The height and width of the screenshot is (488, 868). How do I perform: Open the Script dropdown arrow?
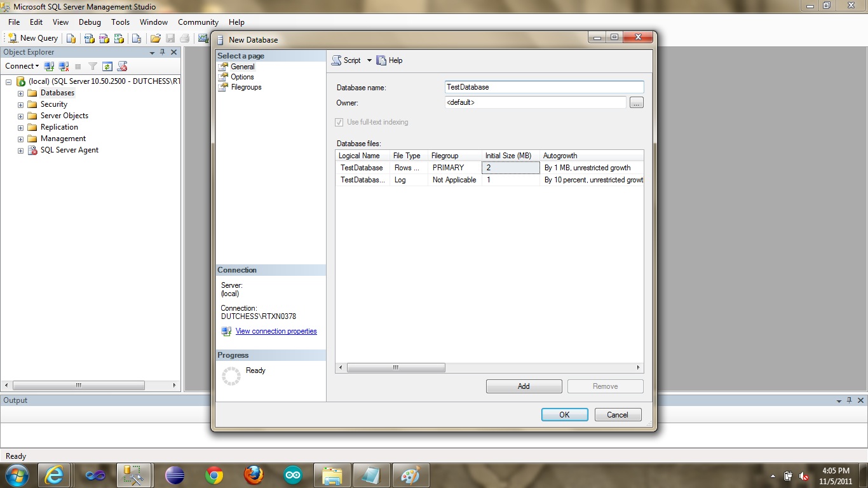(369, 60)
